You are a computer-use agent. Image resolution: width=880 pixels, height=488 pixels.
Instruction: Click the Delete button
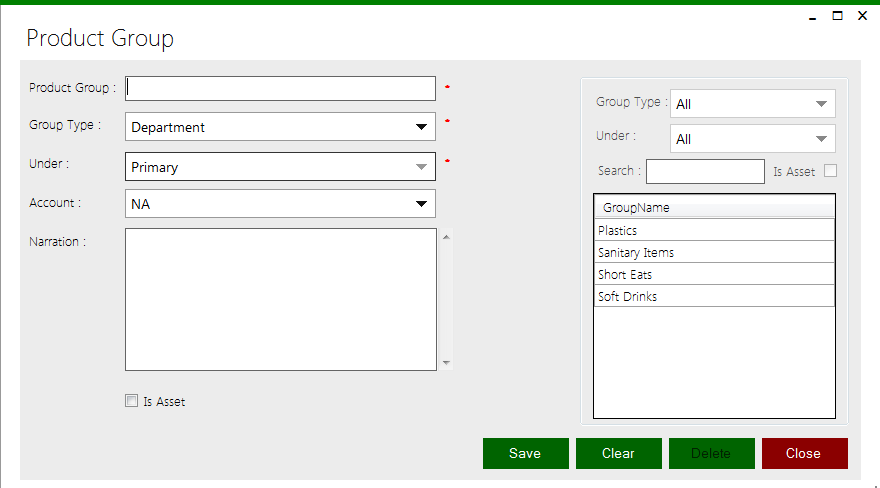click(711, 453)
